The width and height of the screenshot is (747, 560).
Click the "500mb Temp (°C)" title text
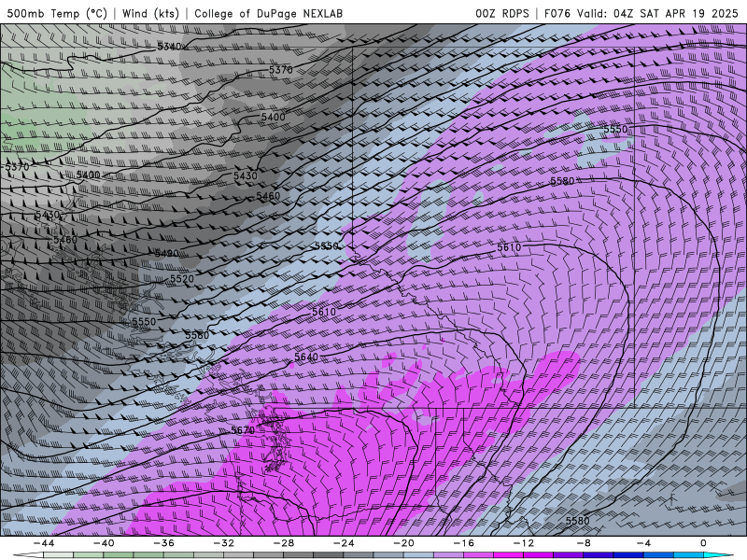point(57,13)
